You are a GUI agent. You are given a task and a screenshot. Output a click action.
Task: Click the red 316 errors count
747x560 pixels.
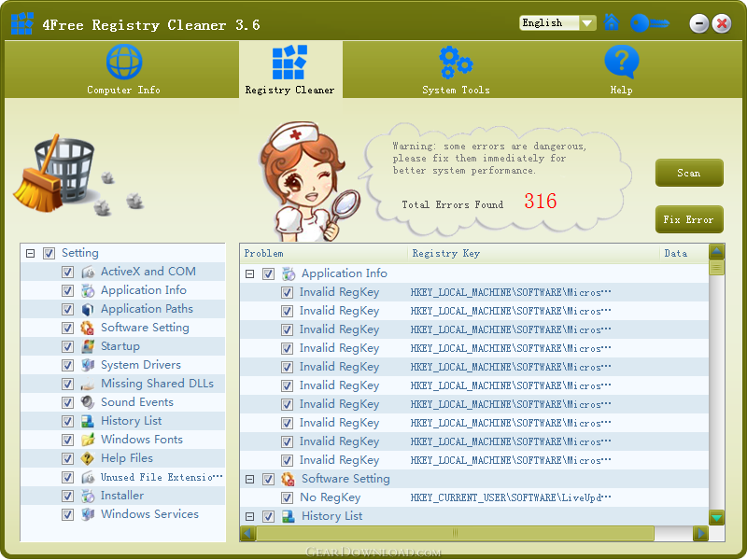(541, 201)
